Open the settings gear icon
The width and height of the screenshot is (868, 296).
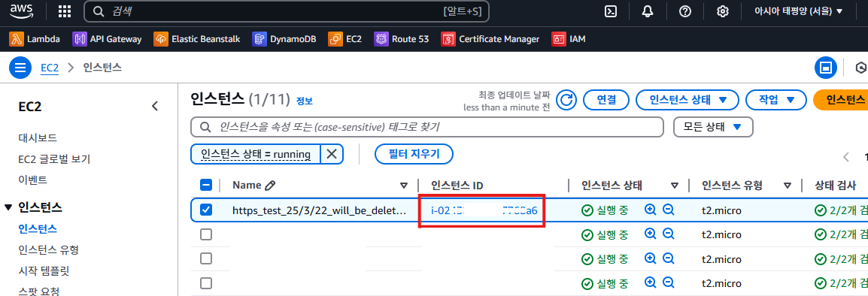[722, 11]
